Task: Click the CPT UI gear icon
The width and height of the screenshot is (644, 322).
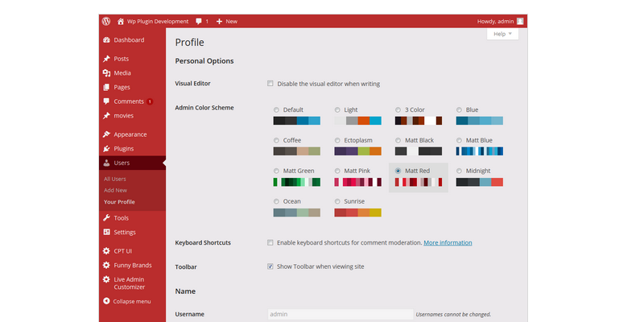Action: [106, 251]
